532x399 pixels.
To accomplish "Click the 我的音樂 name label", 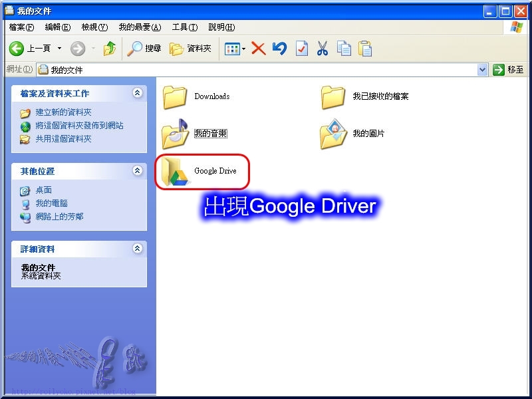I will click(211, 134).
